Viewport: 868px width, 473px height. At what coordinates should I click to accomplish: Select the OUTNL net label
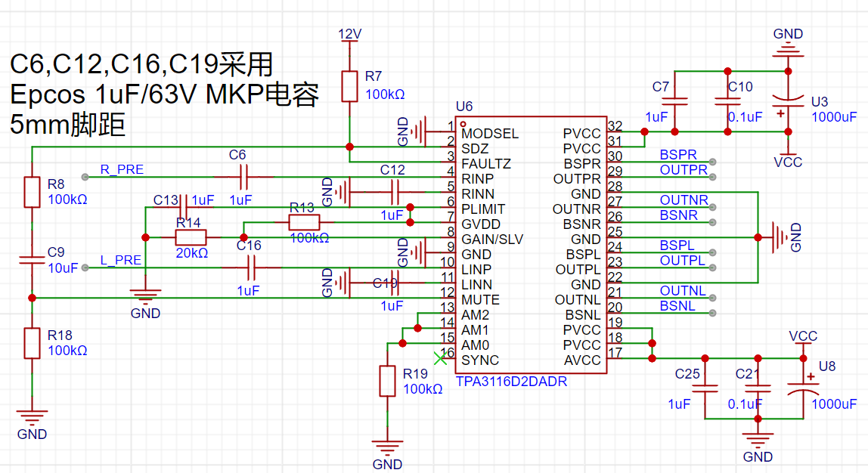pos(683,290)
